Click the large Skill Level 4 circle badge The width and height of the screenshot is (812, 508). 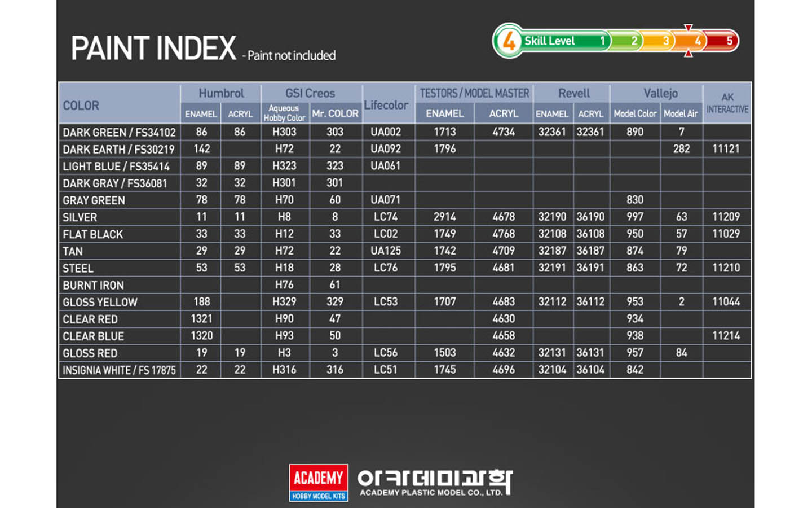point(509,41)
